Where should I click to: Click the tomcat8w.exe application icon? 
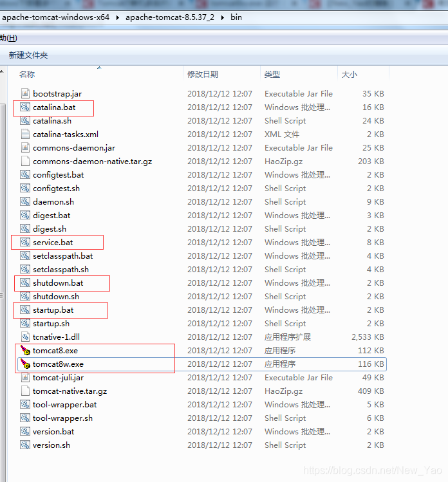tap(25, 364)
